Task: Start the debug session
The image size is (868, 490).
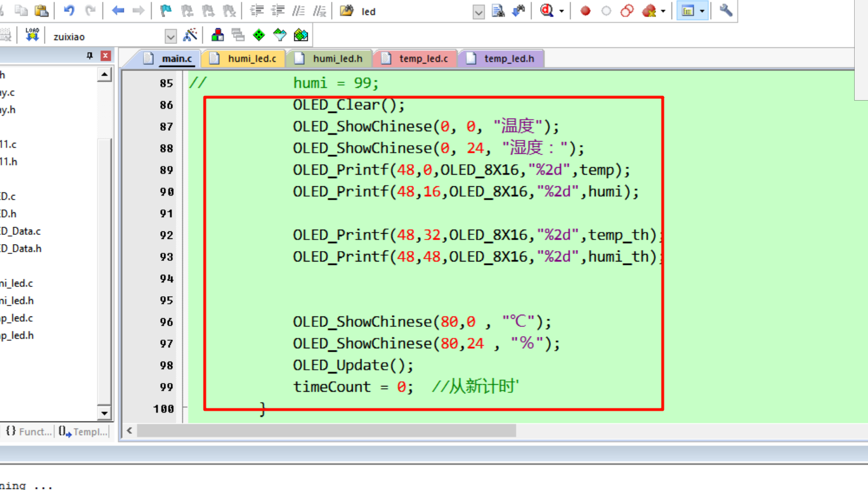Action: [546, 10]
